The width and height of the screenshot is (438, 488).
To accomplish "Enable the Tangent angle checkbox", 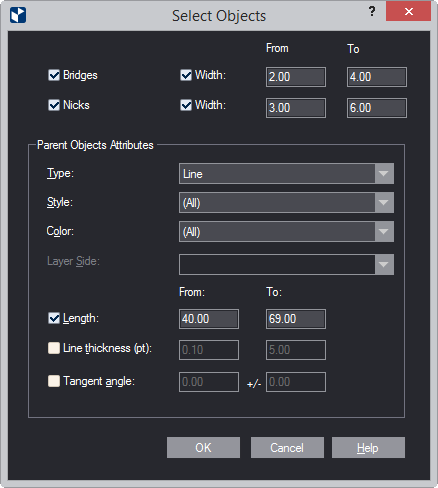I will tap(54, 381).
